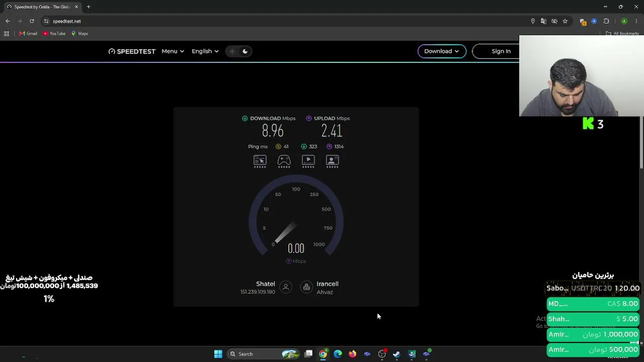
Task: Click the Irancell server name
Action: (x=328, y=284)
